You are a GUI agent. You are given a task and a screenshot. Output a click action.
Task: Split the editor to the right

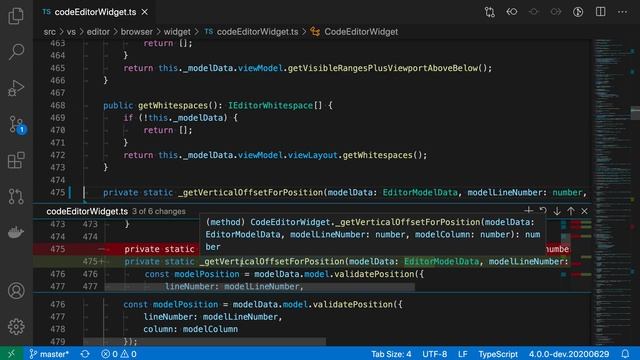[600, 12]
